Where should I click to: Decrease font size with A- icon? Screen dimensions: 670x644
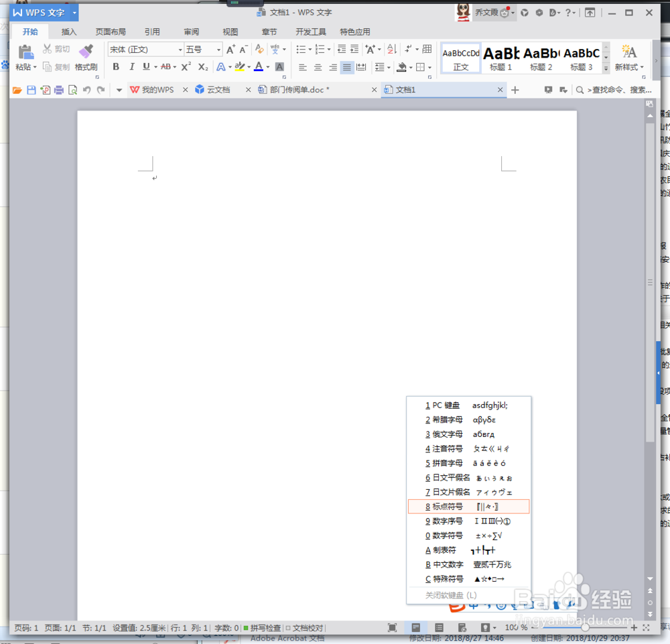click(x=244, y=50)
